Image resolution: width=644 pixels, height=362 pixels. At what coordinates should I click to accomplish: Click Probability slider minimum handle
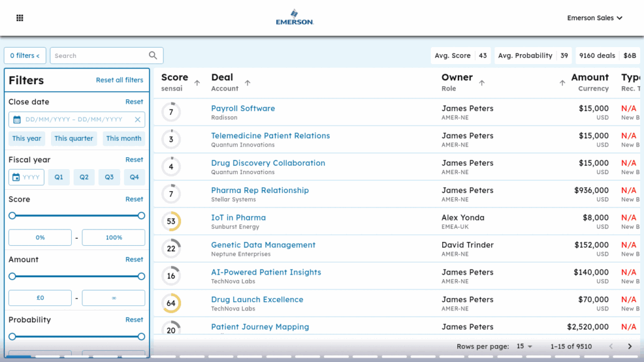pos(13,337)
